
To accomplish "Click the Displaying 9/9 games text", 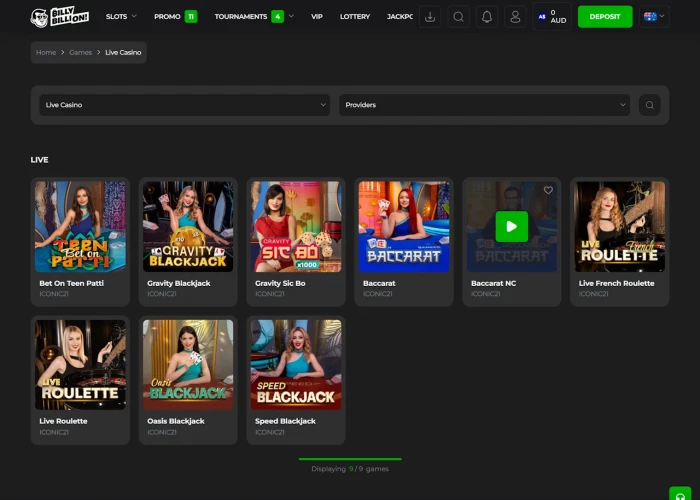I will (350, 469).
